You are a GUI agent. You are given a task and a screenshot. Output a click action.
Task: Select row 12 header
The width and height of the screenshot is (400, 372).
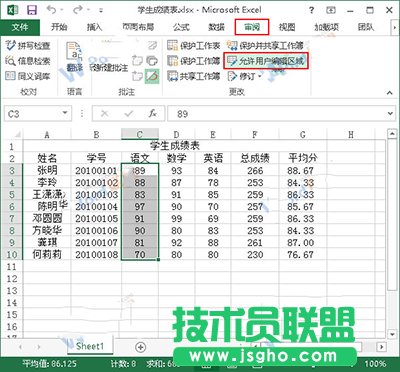(12, 279)
